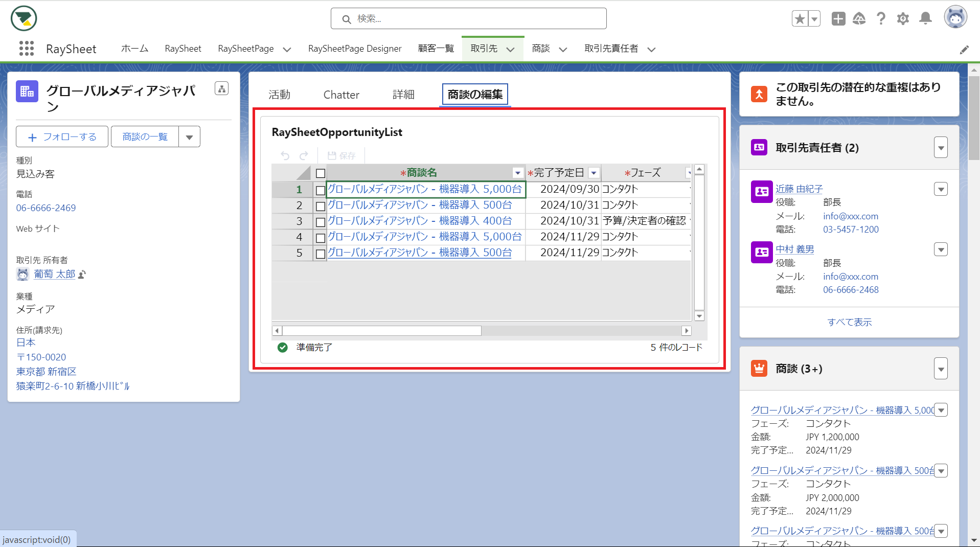Click the favorites star icon

(x=800, y=19)
